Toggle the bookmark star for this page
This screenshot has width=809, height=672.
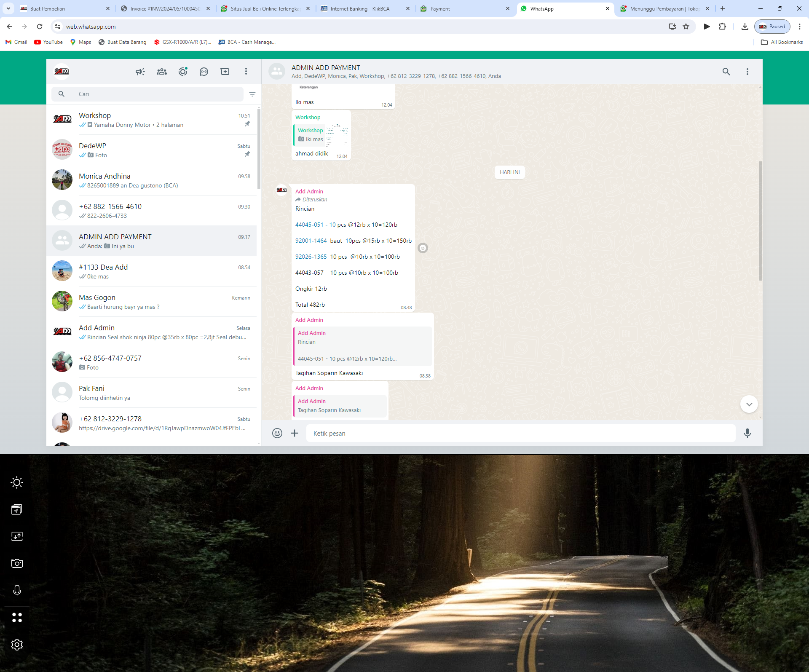[686, 27]
